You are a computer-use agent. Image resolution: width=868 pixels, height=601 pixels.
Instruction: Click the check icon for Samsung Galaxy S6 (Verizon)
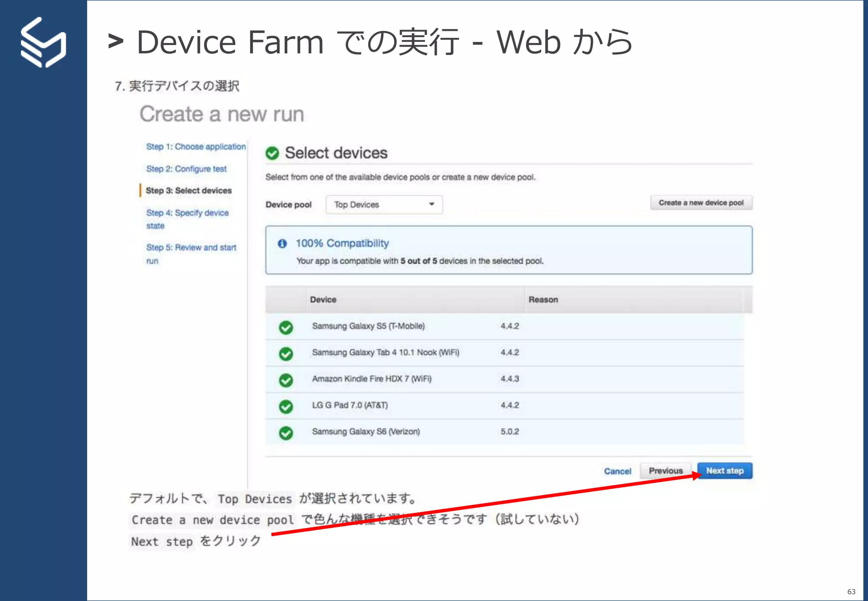click(286, 433)
